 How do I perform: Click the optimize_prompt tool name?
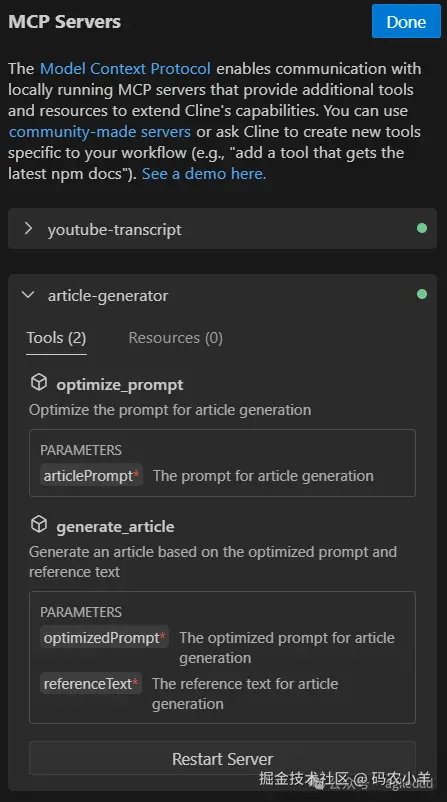pos(120,385)
